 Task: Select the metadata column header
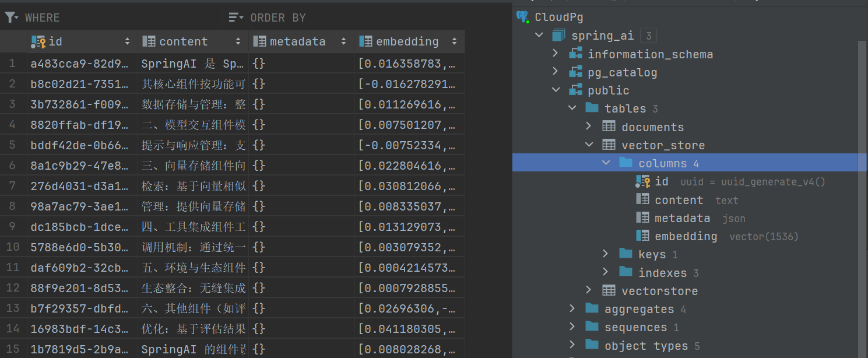[301, 41]
